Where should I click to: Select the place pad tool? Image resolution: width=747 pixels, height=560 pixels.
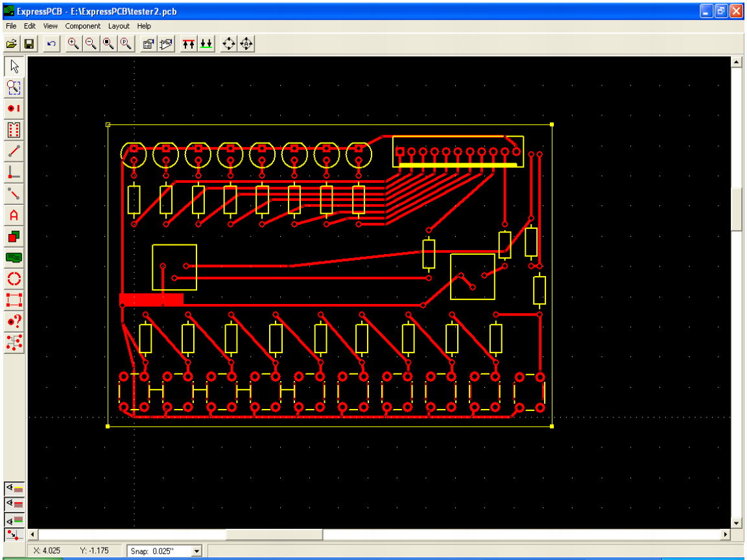pyautogui.click(x=14, y=109)
